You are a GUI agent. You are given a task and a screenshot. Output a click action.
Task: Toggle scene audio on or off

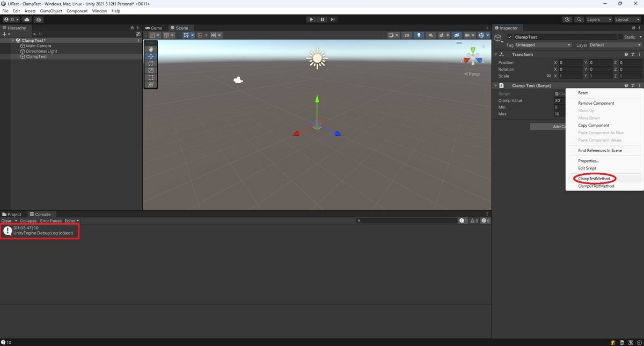(x=432, y=35)
